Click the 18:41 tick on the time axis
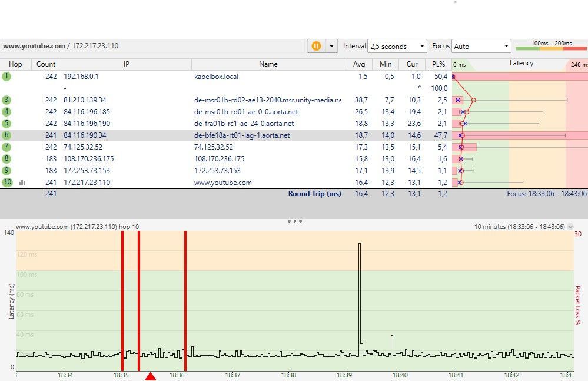This screenshot has width=588, height=381. point(456,375)
